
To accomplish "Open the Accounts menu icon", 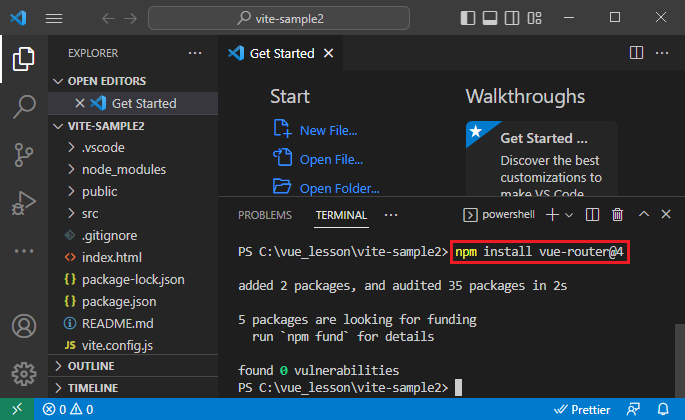I will pos(24,326).
